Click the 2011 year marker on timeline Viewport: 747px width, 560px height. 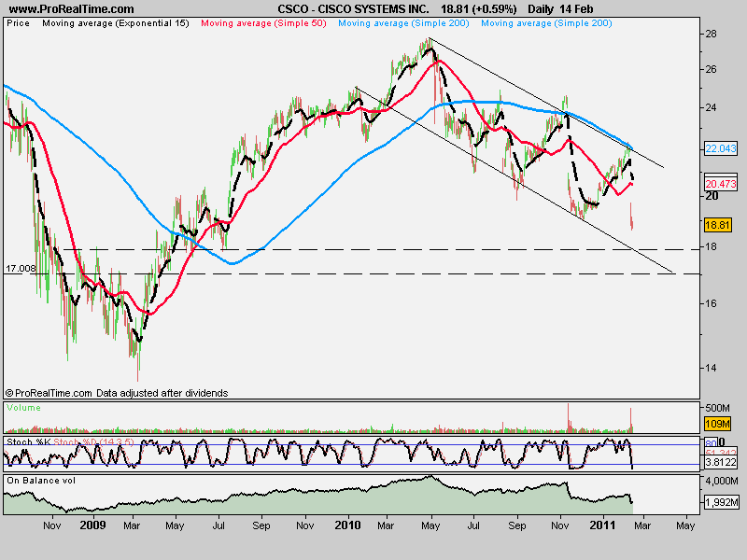click(x=602, y=525)
